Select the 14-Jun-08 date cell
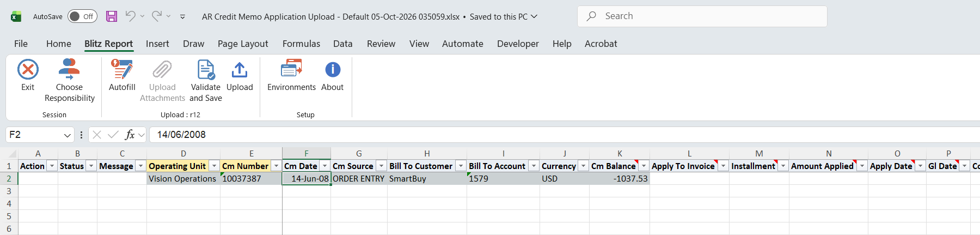Image resolution: width=980 pixels, height=235 pixels. [307, 178]
